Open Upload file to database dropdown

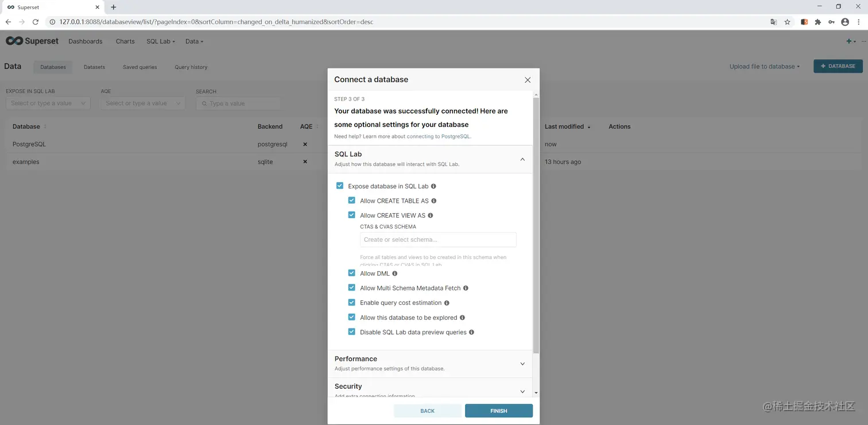point(765,67)
